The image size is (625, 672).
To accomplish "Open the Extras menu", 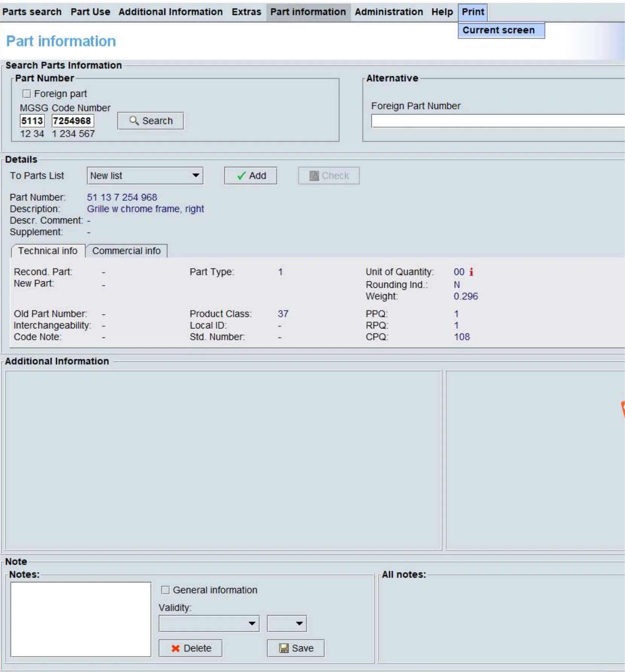I will (x=246, y=12).
